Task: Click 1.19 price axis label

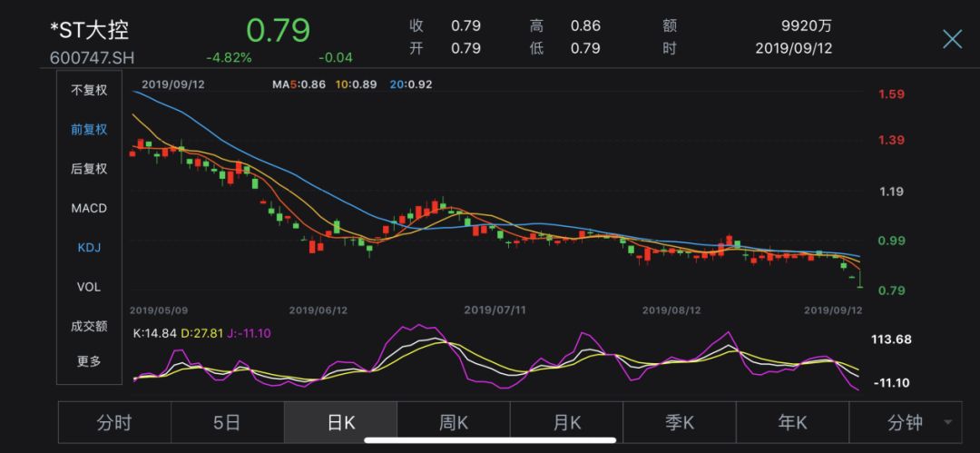Action: click(891, 192)
